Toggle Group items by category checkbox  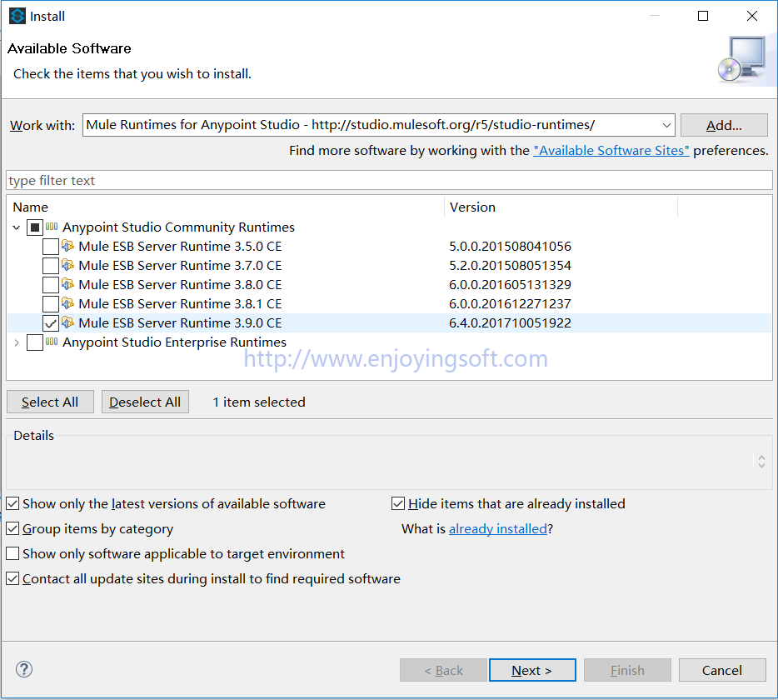click(x=12, y=528)
